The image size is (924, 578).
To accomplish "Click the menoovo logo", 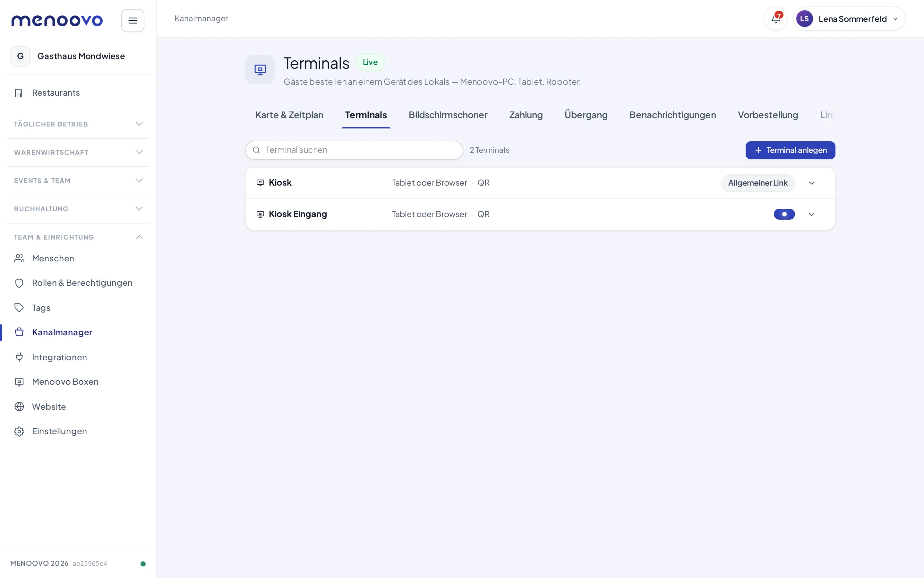I will point(57,21).
